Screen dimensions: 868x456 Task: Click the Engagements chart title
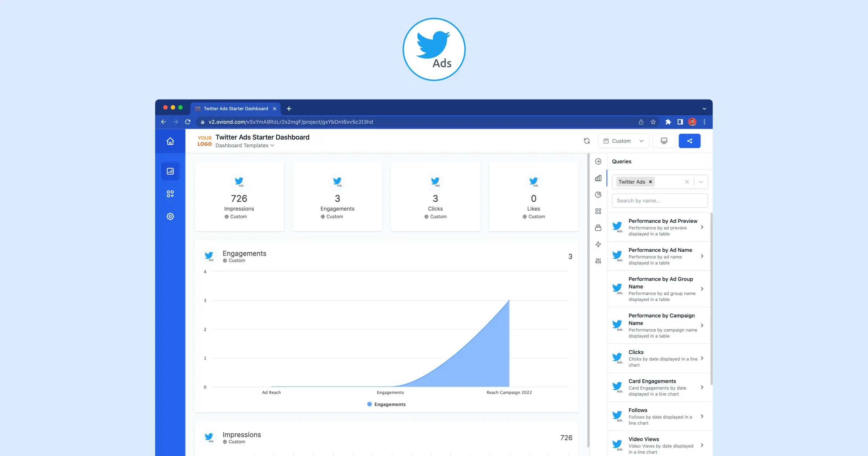[x=244, y=253]
